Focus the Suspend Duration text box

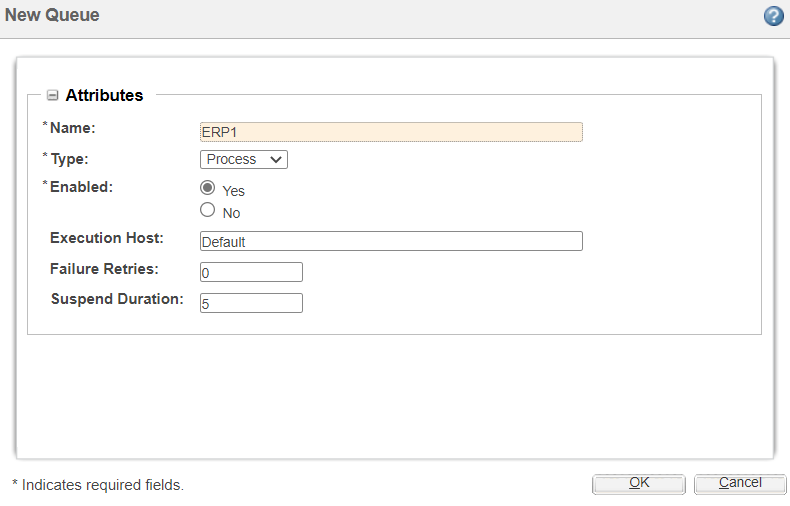(x=251, y=303)
